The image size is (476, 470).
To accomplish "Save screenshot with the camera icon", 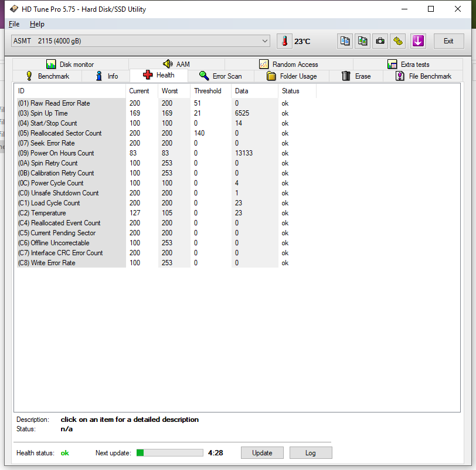I will 380,41.
